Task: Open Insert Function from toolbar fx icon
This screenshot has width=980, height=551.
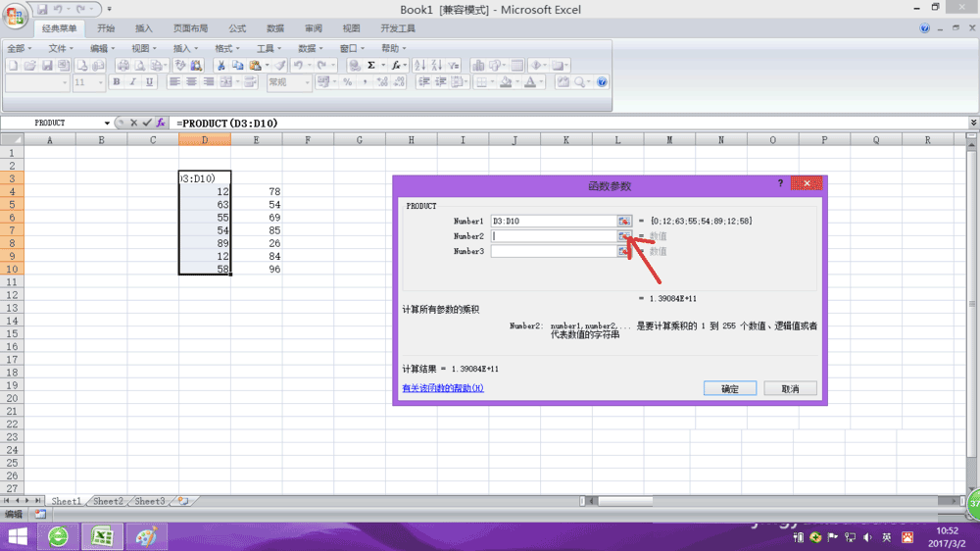Action: coord(396,65)
